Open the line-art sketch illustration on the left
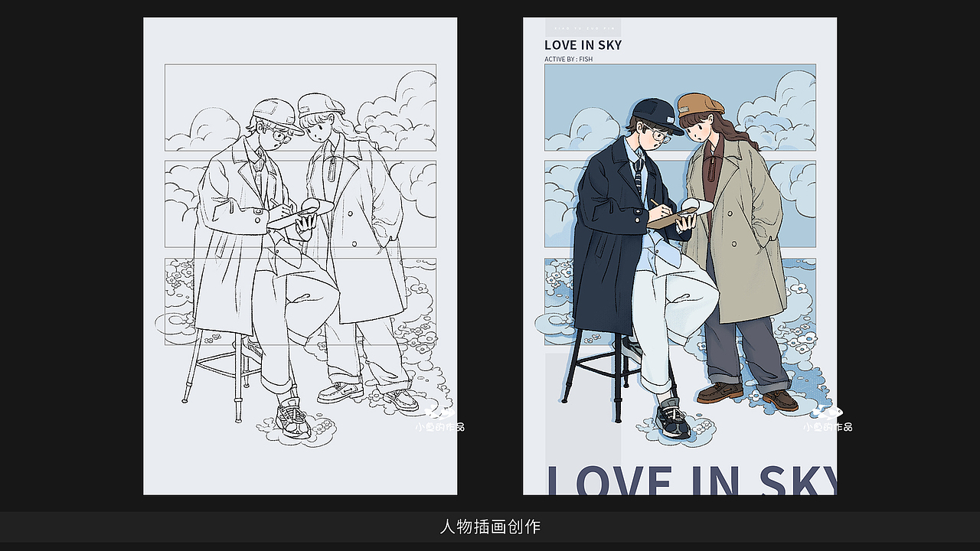 click(300, 256)
